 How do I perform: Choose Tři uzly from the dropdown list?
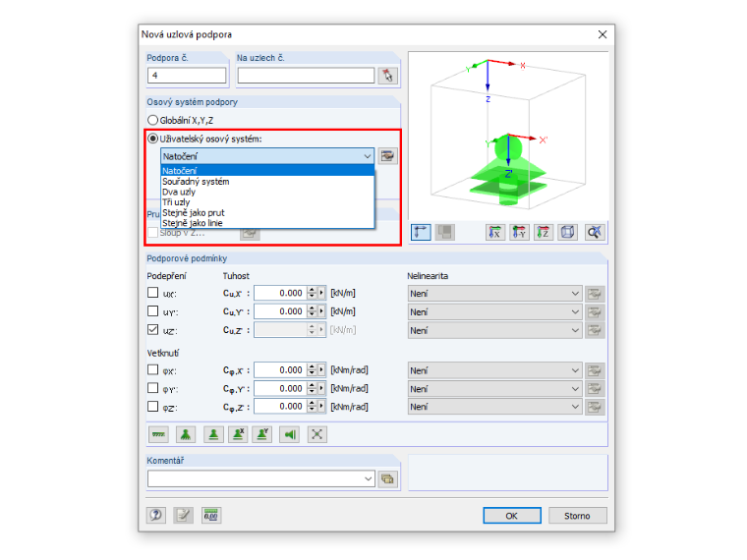tap(267, 202)
